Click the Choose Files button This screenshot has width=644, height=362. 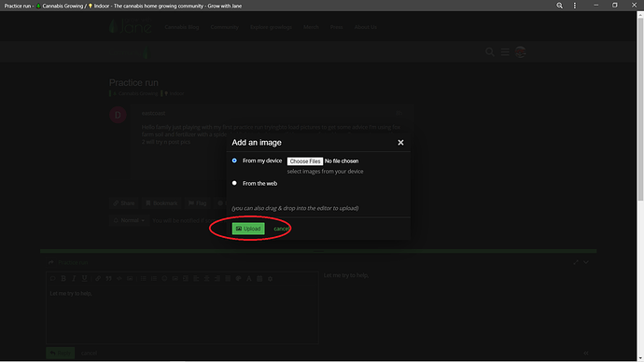(x=305, y=161)
